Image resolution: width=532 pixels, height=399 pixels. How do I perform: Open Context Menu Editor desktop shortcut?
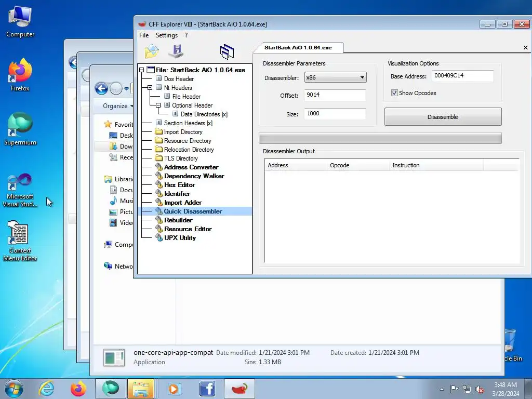20,241
